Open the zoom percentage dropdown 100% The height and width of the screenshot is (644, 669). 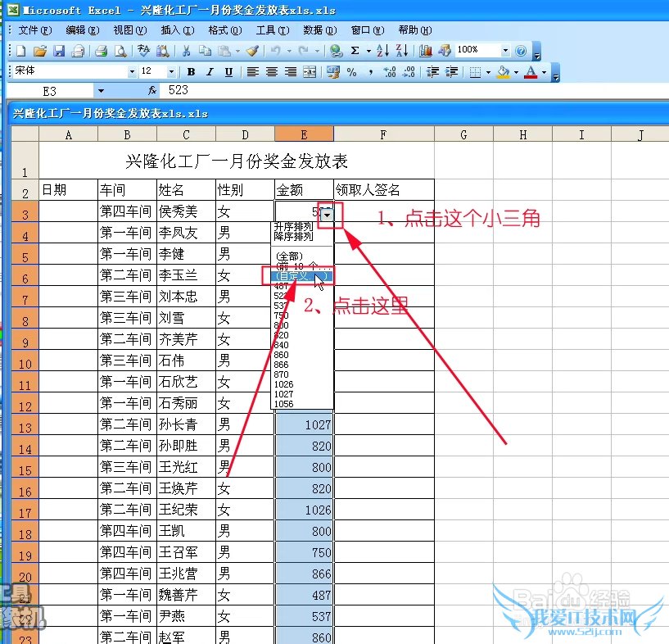click(x=505, y=50)
